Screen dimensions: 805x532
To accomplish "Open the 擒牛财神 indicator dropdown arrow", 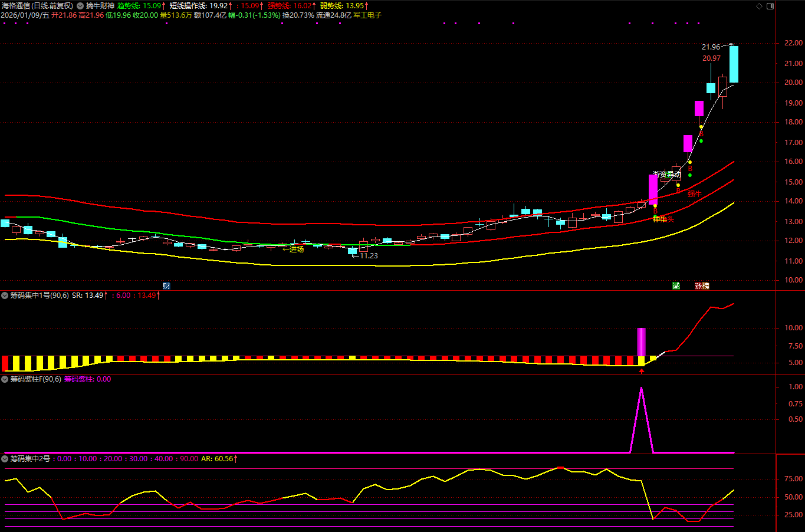I will coord(80,6).
